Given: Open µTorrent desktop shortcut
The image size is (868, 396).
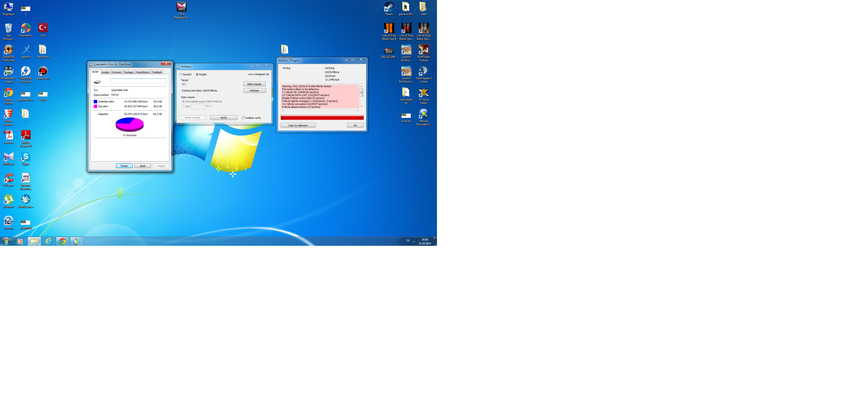Looking at the screenshot, I should [8, 201].
